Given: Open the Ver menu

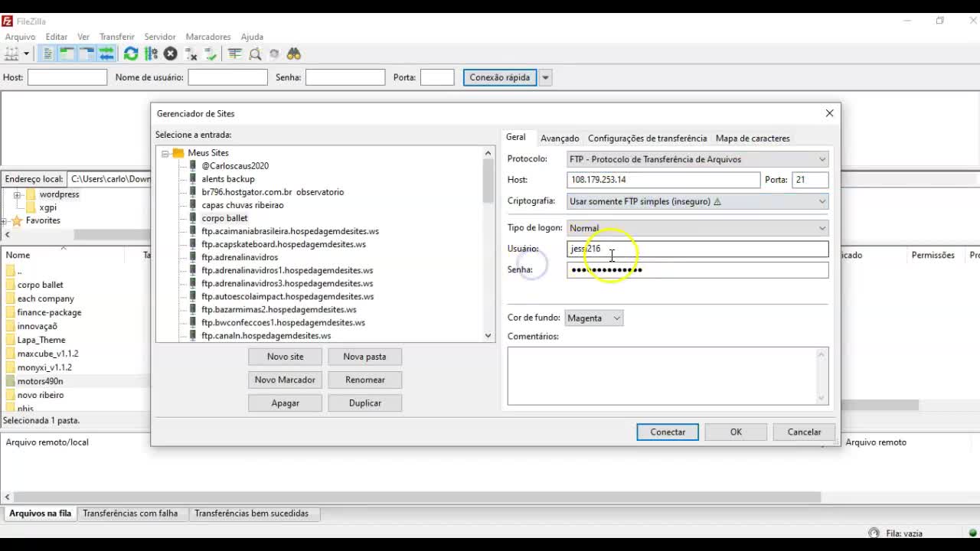Looking at the screenshot, I should (83, 37).
